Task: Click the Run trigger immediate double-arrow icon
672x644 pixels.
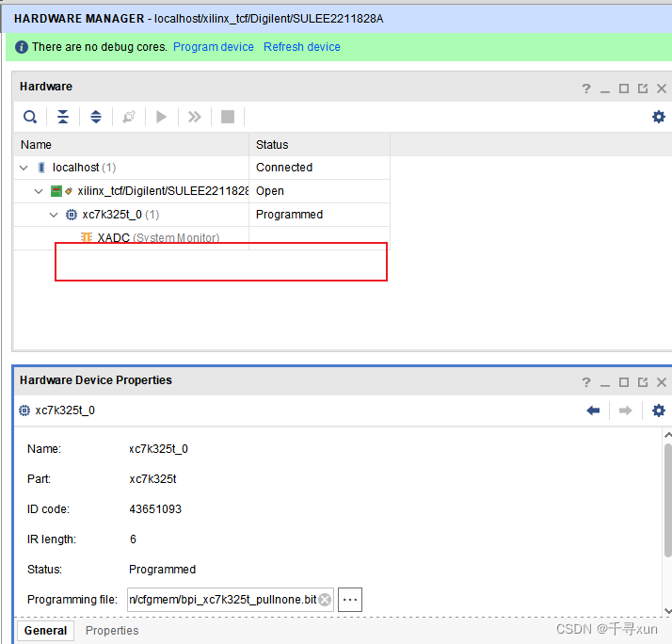Action: pyautogui.click(x=195, y=117)
